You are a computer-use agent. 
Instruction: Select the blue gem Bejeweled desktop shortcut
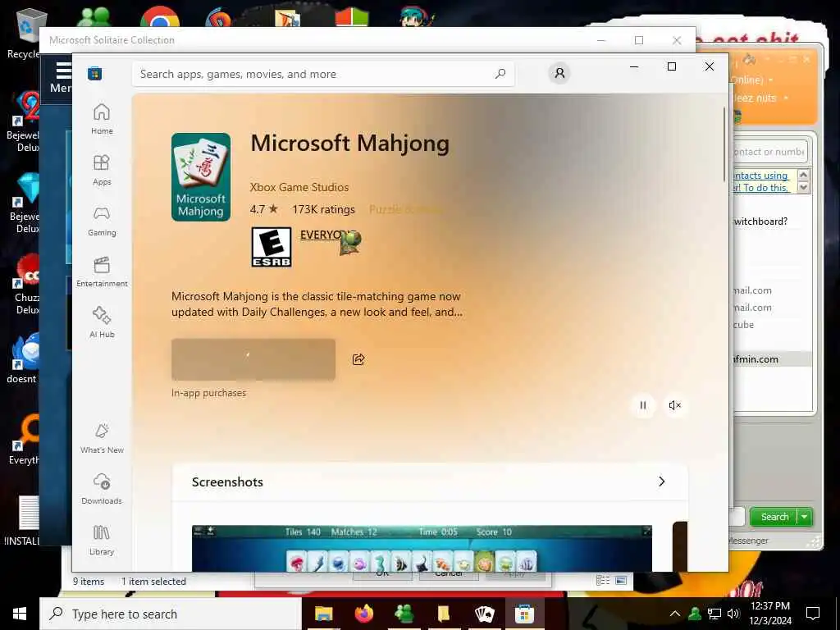click(x=25, y=204)
